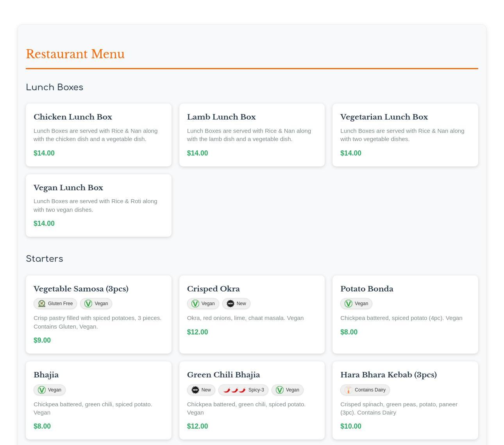
Task: Click the New badge icon on Crisped Okra
Action: 231,304
